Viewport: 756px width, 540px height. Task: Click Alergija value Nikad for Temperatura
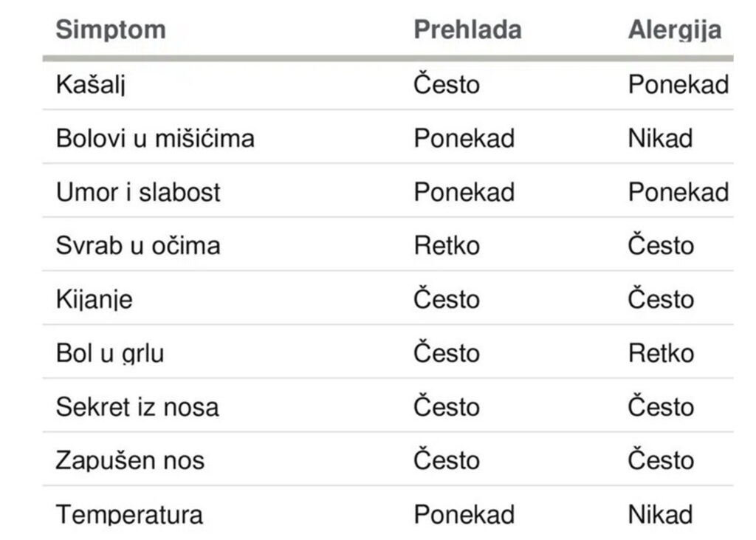660,514
